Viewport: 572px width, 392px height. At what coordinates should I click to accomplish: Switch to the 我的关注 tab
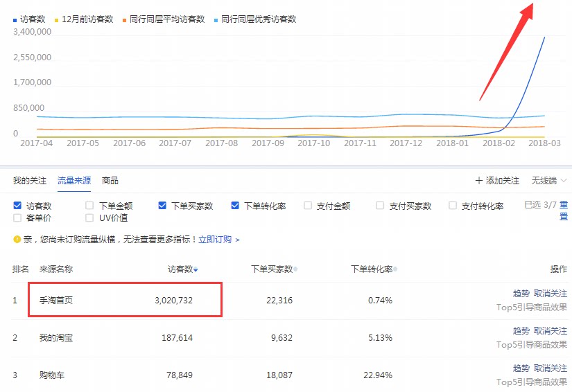(x=30, y=180)
